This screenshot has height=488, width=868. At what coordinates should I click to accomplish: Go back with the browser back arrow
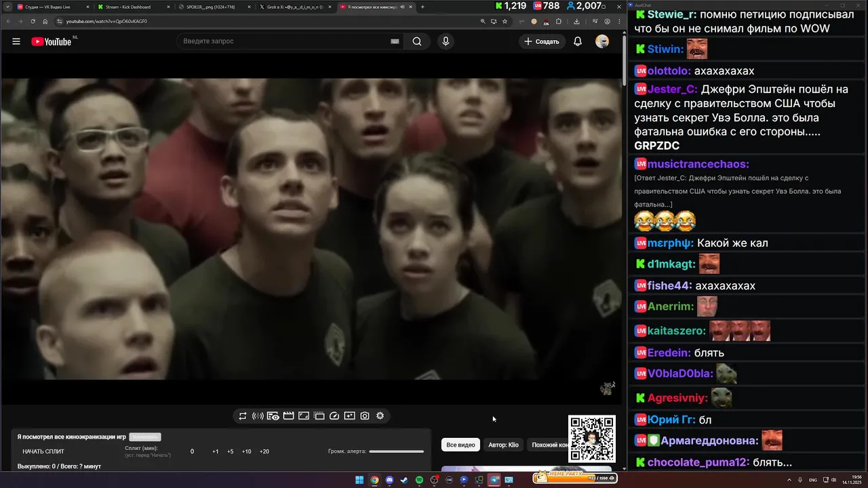7,21
